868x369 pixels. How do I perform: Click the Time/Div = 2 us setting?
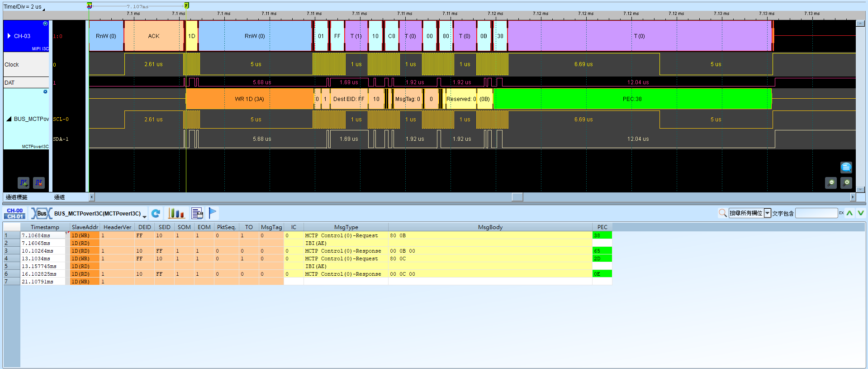coord(23,7)
